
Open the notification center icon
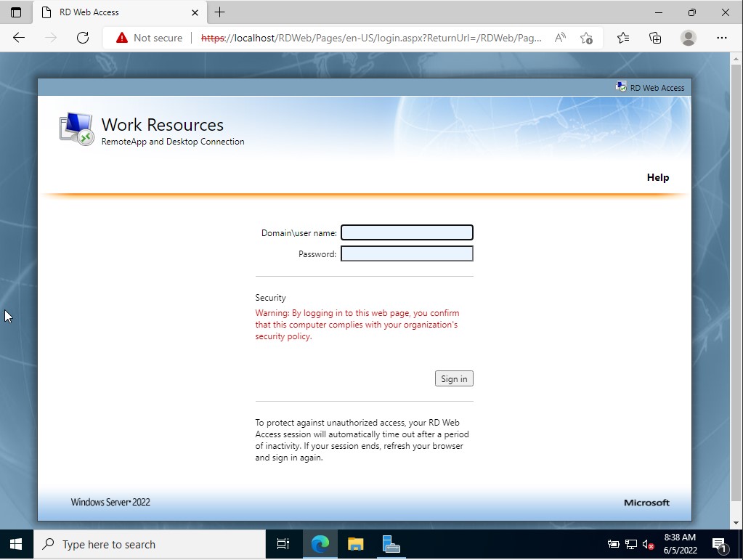720,545
